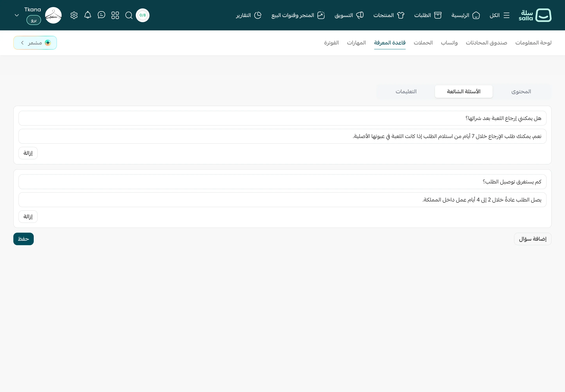The width and height of the screenshot is (565, 392).
Task: Click the search magnifier icon
Action: click(x=129, y=15)
